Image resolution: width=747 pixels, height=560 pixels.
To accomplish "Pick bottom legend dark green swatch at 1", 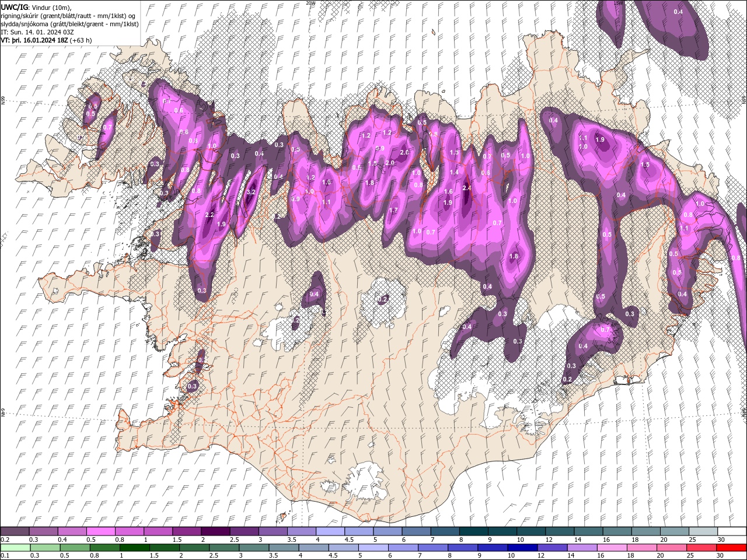I will click(135, 548).
